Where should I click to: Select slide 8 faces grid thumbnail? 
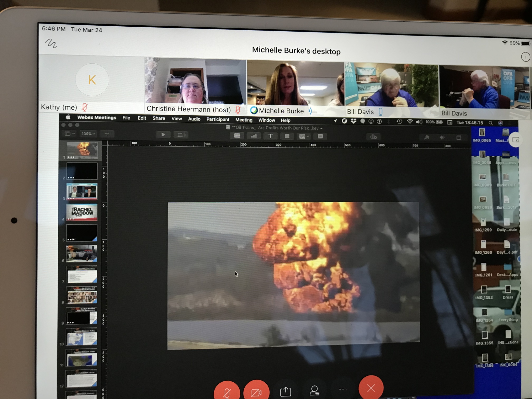[x=82, y=295]
